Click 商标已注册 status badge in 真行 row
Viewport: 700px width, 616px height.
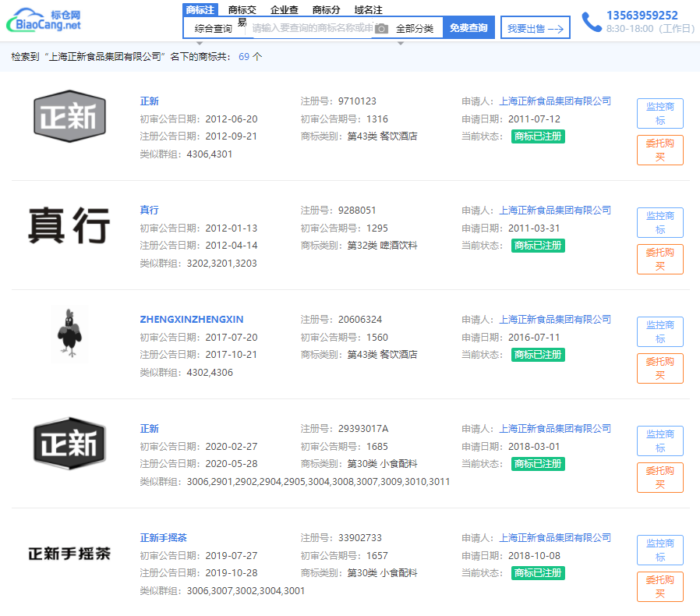pos(538,246)
